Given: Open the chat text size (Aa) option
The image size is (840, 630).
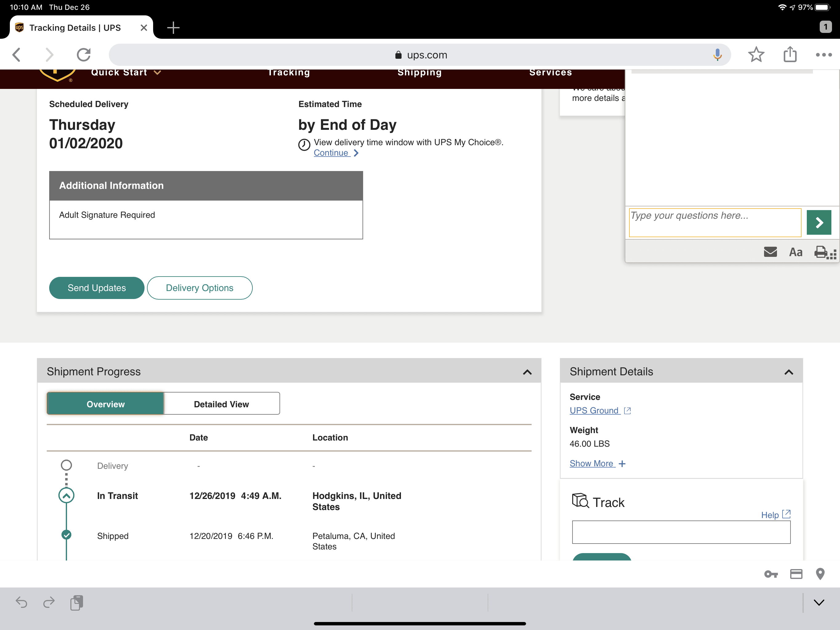Looking at the screenshot, I should pos(795,252).
